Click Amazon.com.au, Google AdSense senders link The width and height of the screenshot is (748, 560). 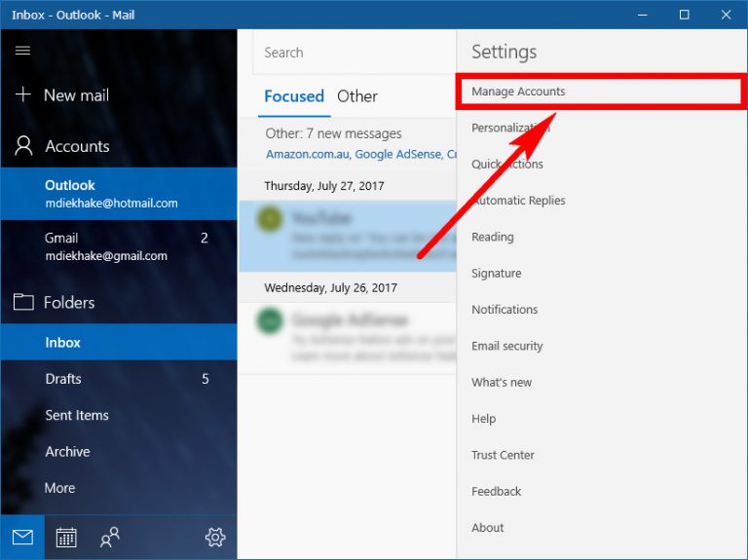point(361,154)
